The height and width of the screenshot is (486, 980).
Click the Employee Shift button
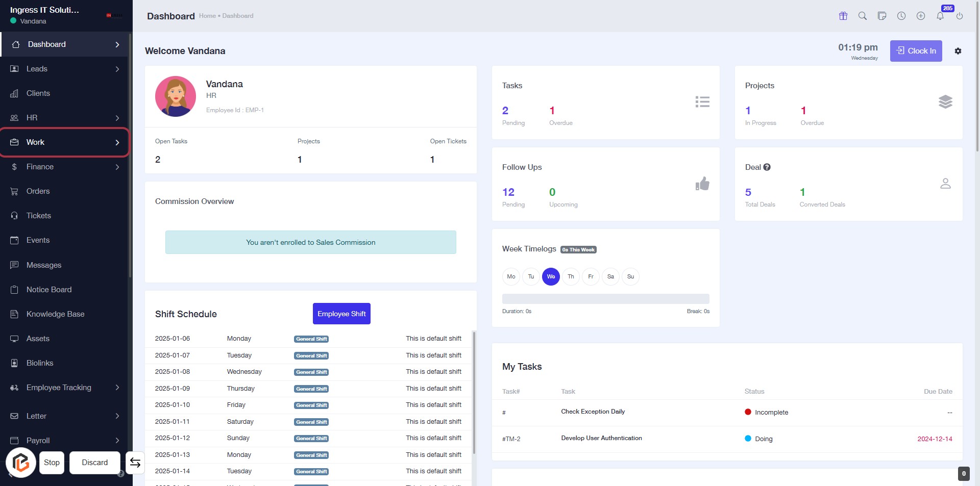point(341,314)
